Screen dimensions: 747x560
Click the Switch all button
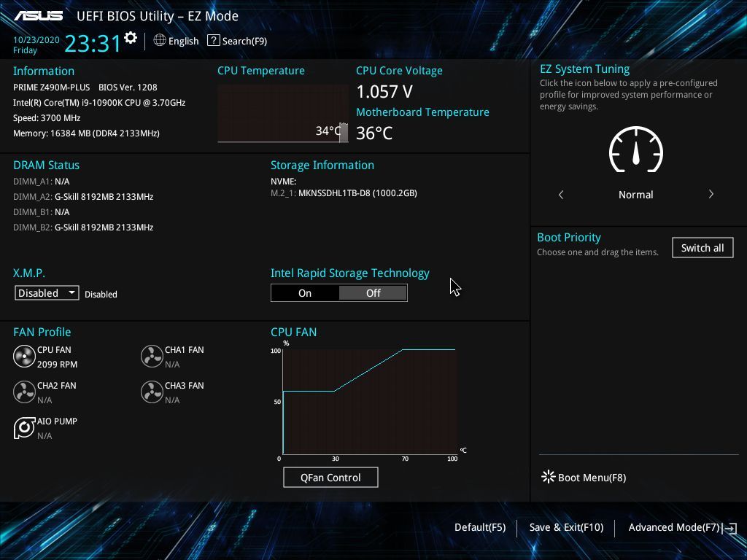pyautogui.click(x=703, y=248)
